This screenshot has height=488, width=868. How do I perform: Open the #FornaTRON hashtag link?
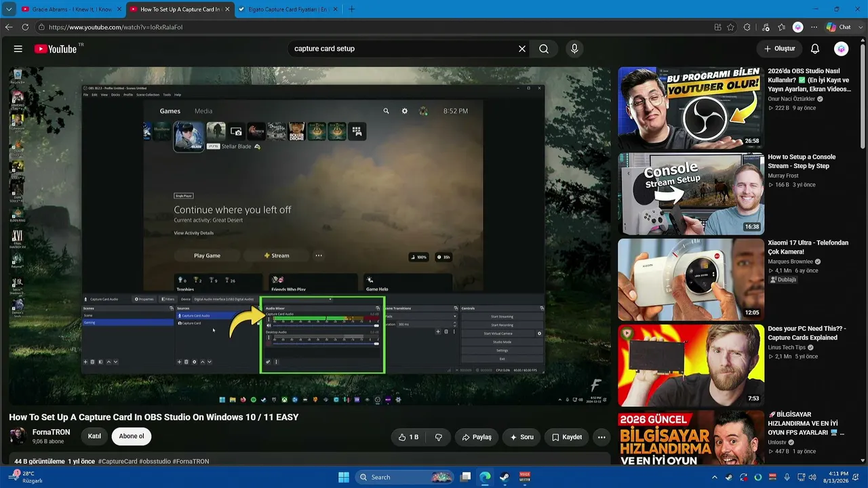(191, 462)
